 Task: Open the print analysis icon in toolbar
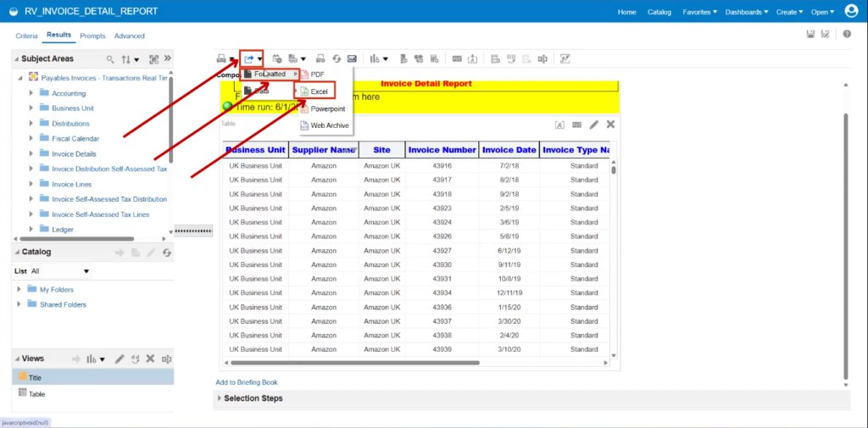click(x=221, y=58)
